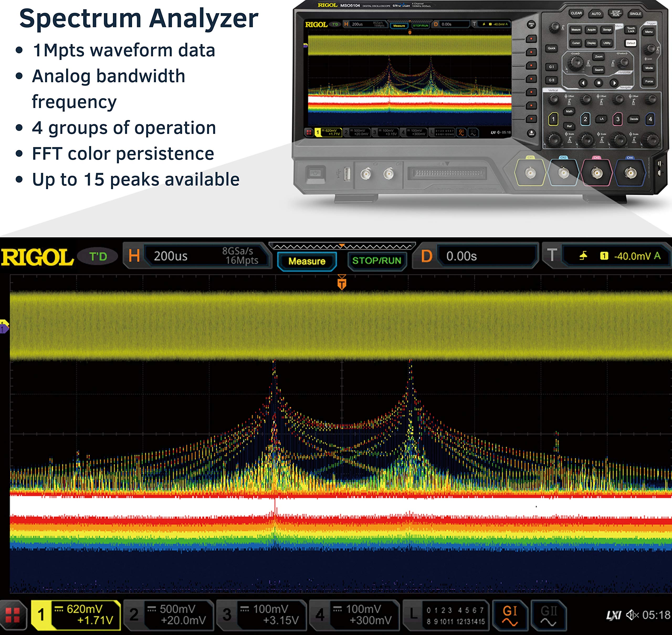Click the red grid function-navigation icon on the enlarged screen

pyautogui.click(x=13, y=615)
